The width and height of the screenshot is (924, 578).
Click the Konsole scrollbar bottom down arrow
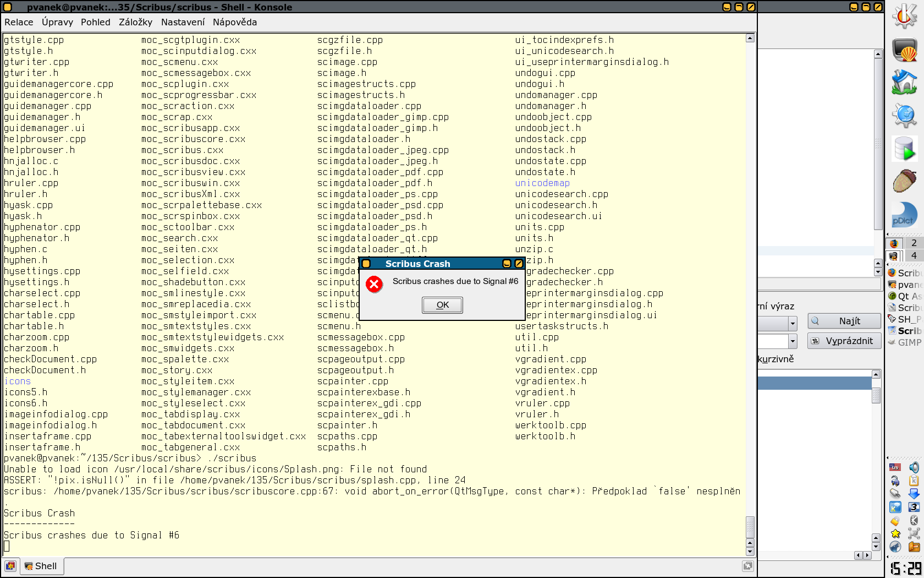click(750, 552)
